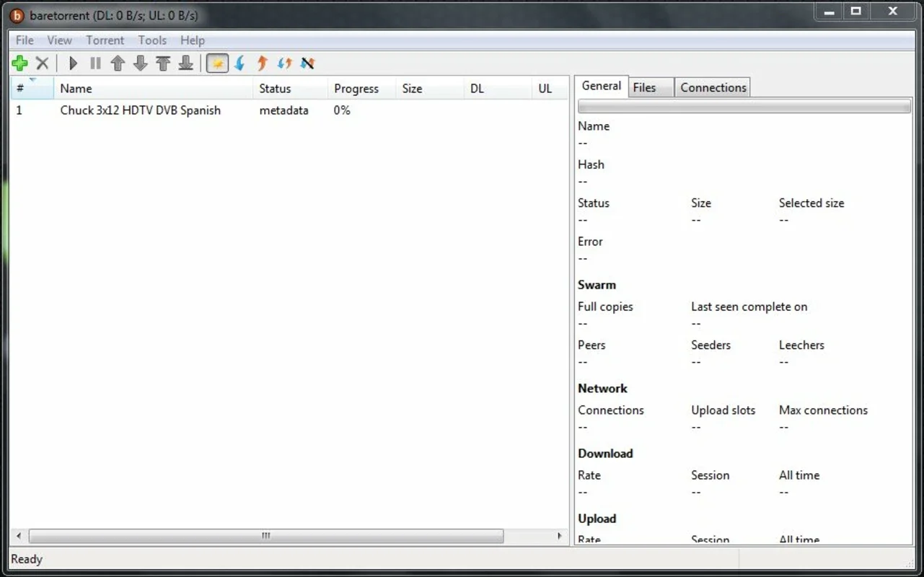
Task: Sort by the Size column header
Action: point(430,89)
